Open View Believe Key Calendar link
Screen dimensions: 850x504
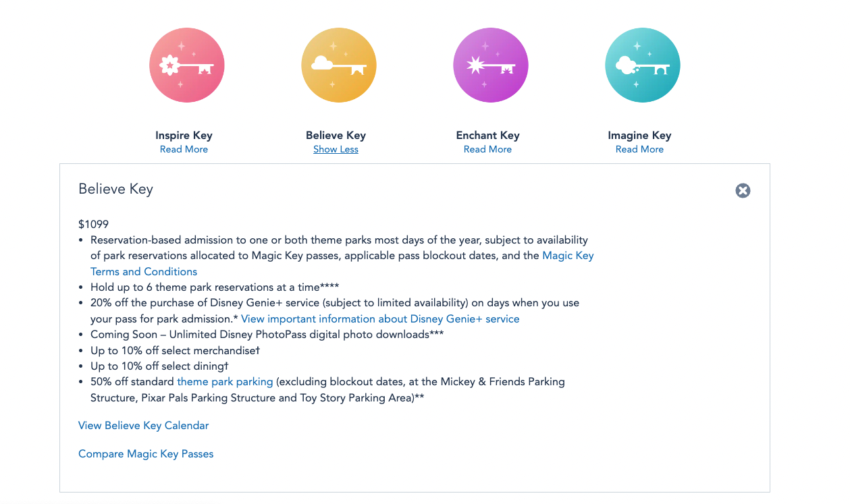[x=143, y=426]
